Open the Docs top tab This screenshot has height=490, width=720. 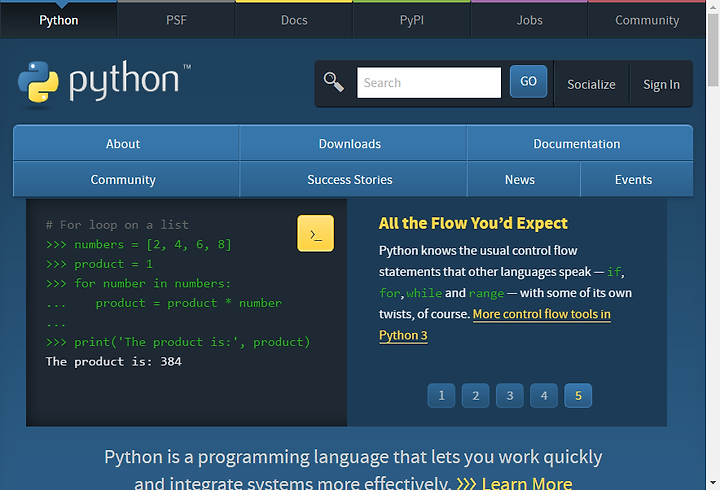coord(294,20)
